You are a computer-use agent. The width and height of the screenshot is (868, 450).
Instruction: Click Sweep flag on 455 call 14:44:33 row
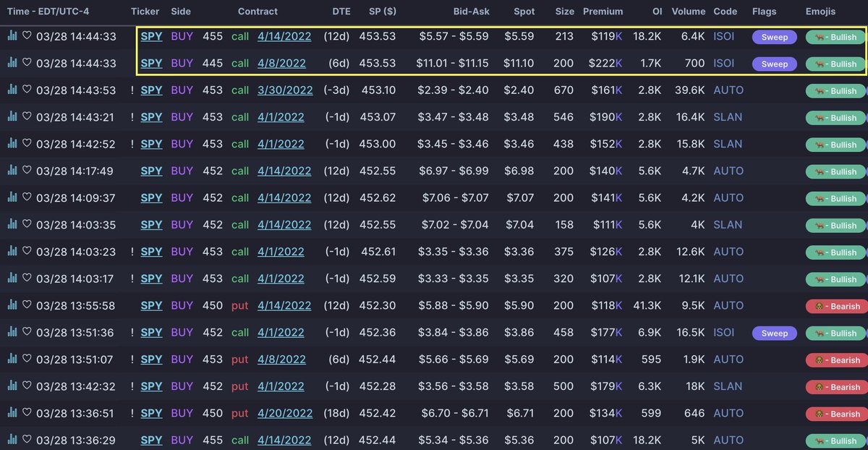point(775,37)
